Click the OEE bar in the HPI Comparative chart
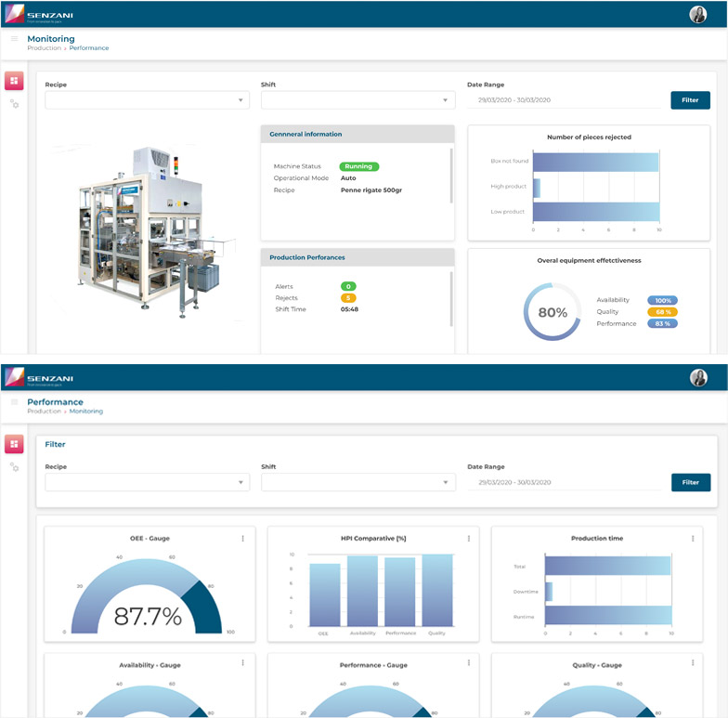This screenshot has height=718, width=728. pos(325,594)
